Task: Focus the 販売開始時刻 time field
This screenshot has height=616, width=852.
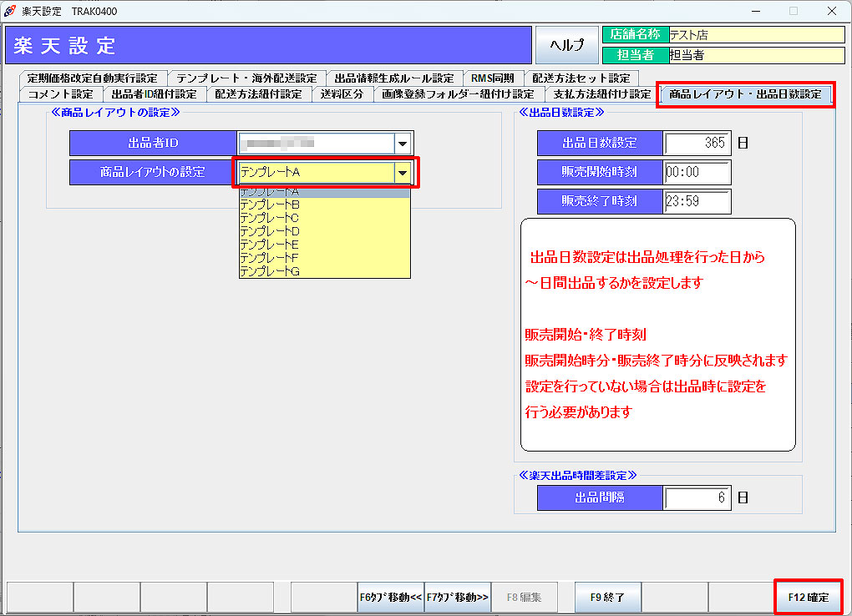Action: pos(697,172)
